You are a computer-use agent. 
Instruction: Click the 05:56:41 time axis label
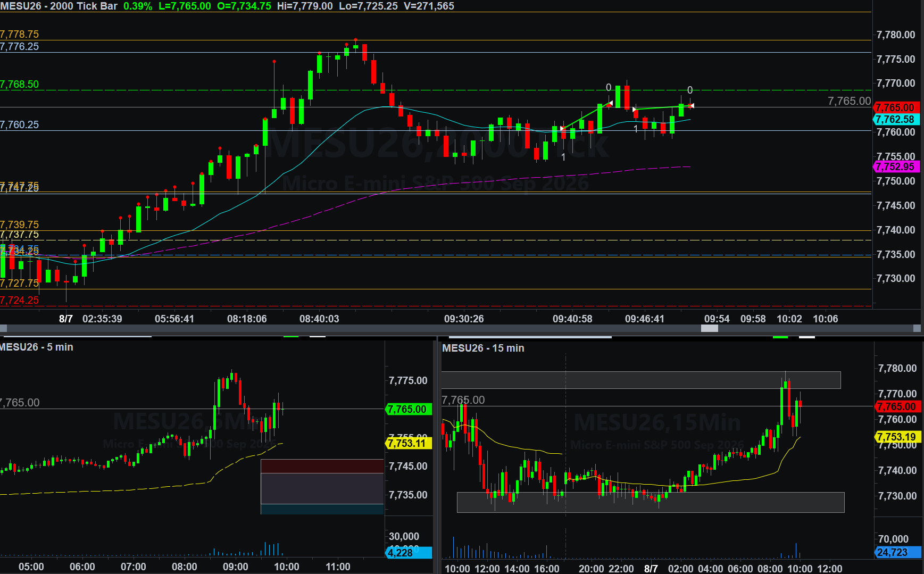tap(174, 319)
